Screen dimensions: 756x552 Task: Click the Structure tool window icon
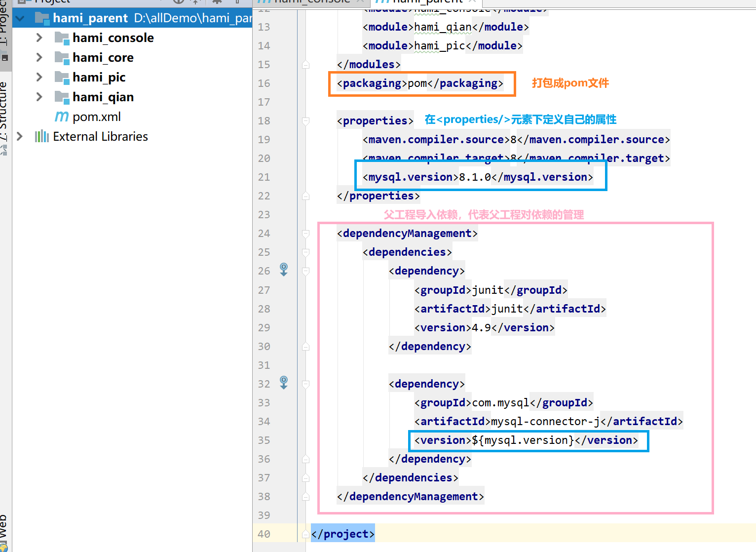(4, 150)
